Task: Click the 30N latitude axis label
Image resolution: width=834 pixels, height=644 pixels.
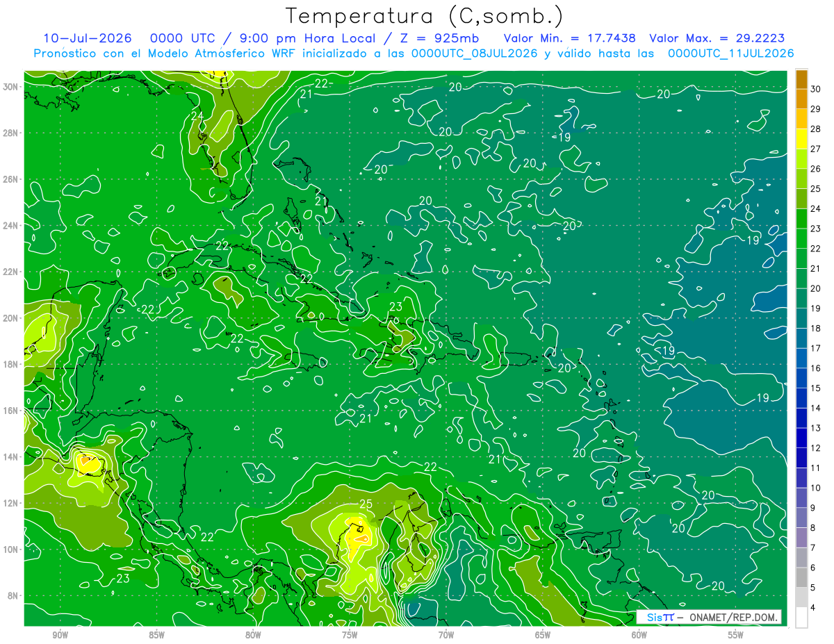Action: click(10, 87)
